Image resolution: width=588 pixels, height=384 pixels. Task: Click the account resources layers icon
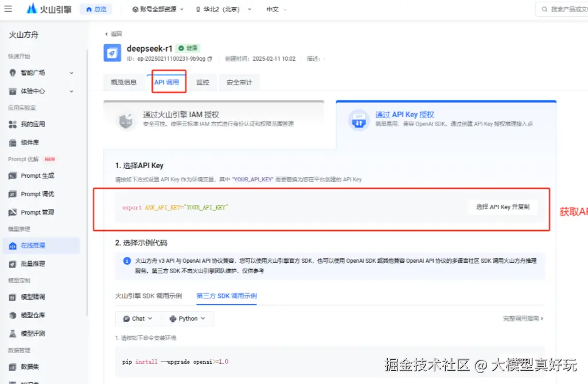(135, 9)
